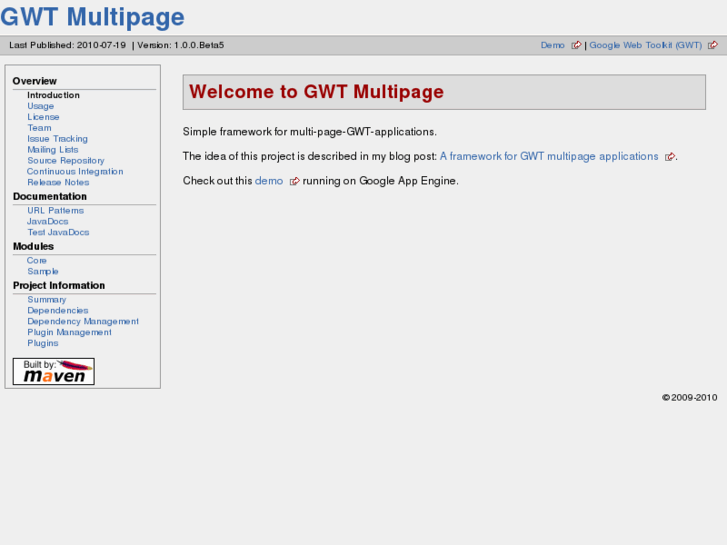Viewport: 727px width, 545px height.
Task: Open Source Repository page
Action: pos(66,160)
